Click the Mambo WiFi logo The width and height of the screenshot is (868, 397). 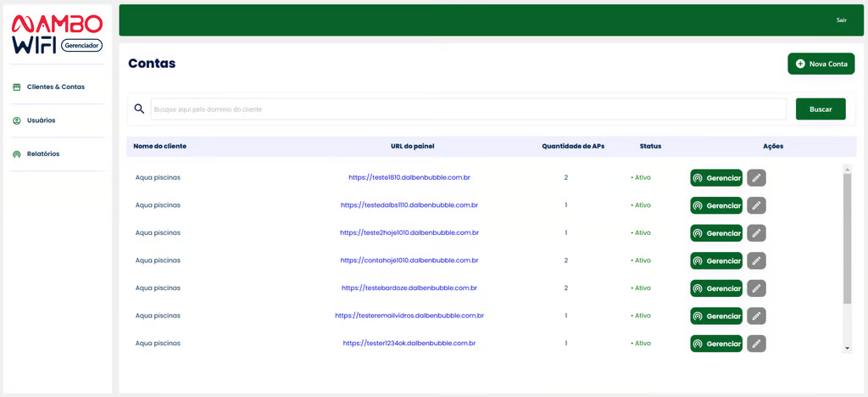tap(57, 33)
